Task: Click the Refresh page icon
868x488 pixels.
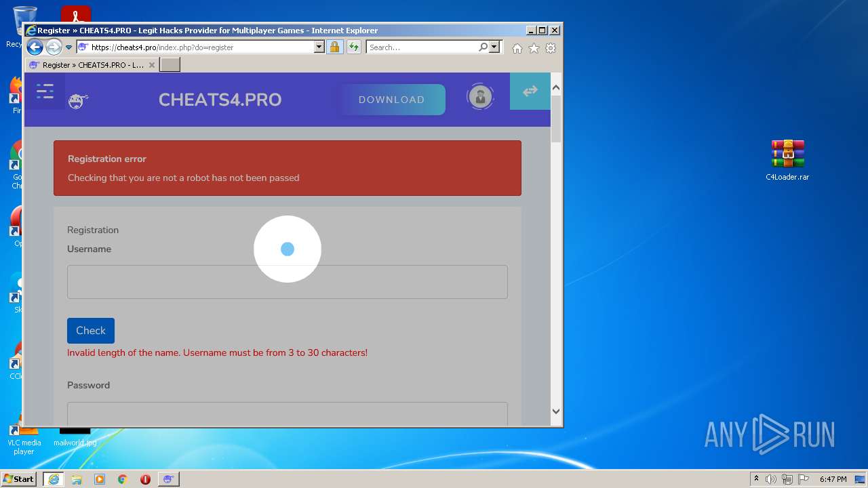Action: coord(353,47)
